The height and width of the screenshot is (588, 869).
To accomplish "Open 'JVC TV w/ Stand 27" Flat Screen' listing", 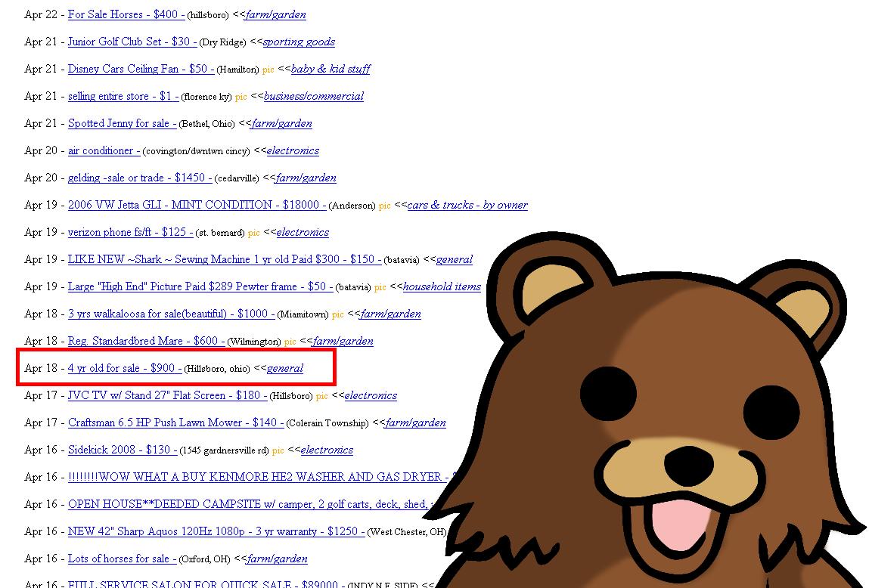I will pos(167,395).
